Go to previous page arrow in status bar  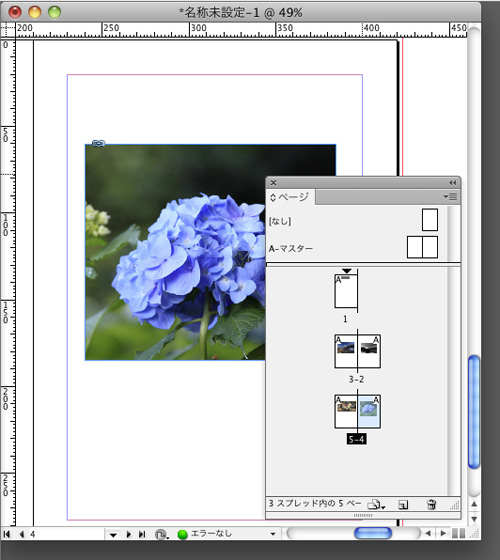pos(22,534)
